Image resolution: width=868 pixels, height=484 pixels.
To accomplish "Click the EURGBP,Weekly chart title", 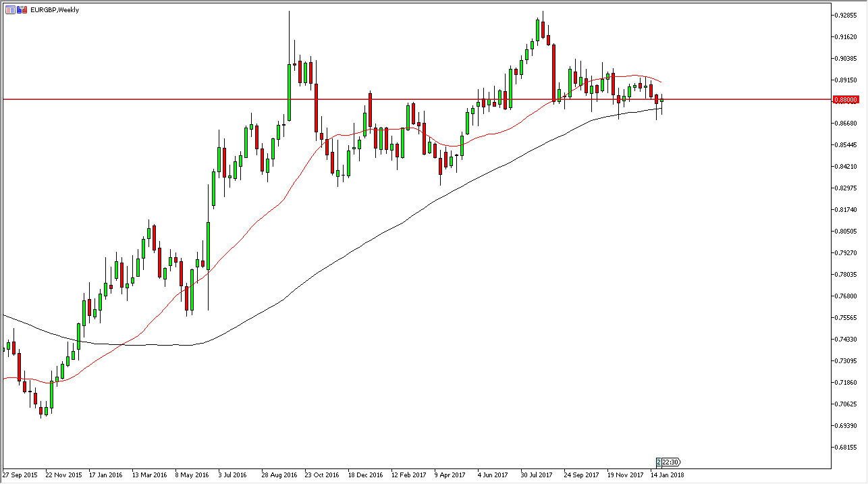I will (55, 10).
